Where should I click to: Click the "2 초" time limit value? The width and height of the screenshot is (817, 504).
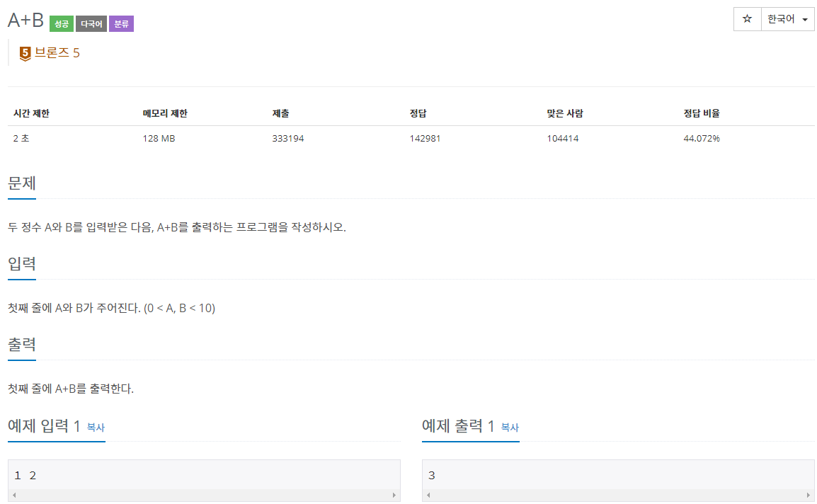[x=21, y=138]
